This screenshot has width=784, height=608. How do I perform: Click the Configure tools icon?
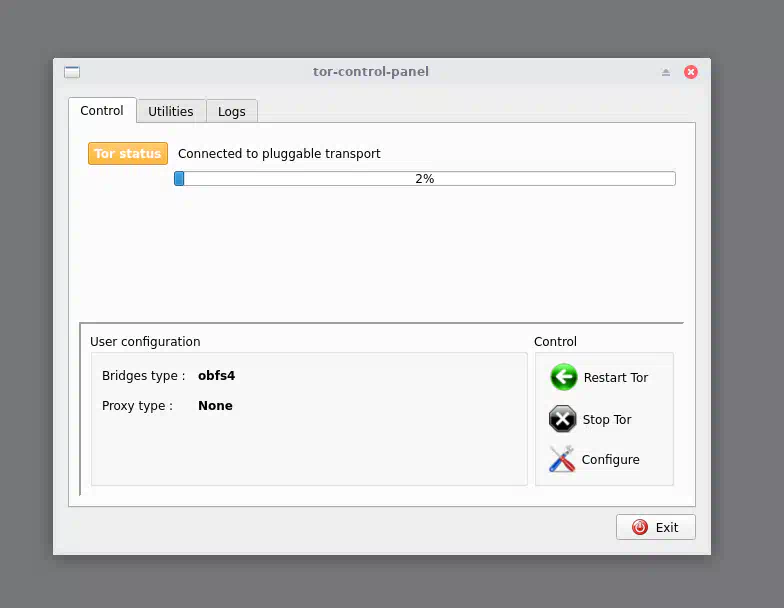[562, 459]
